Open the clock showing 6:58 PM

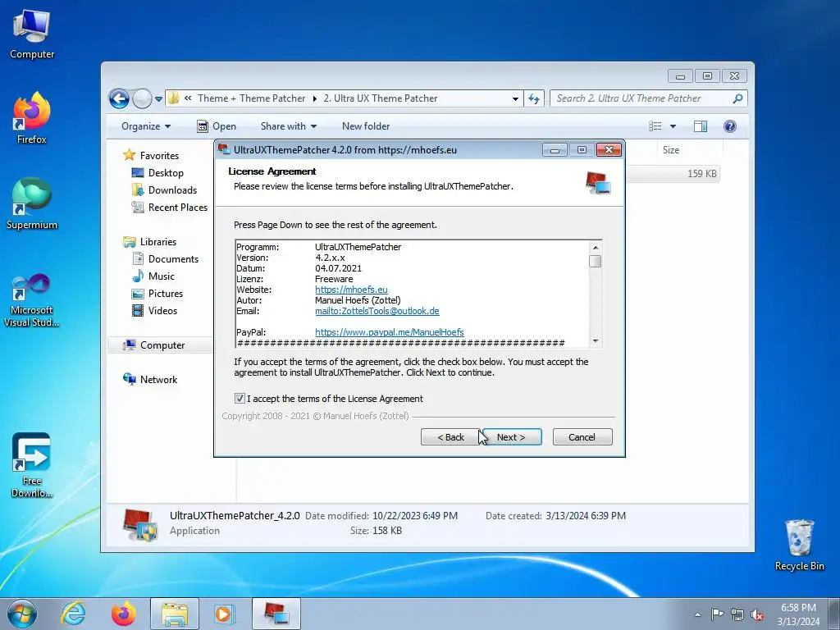(x=798, y=614)
